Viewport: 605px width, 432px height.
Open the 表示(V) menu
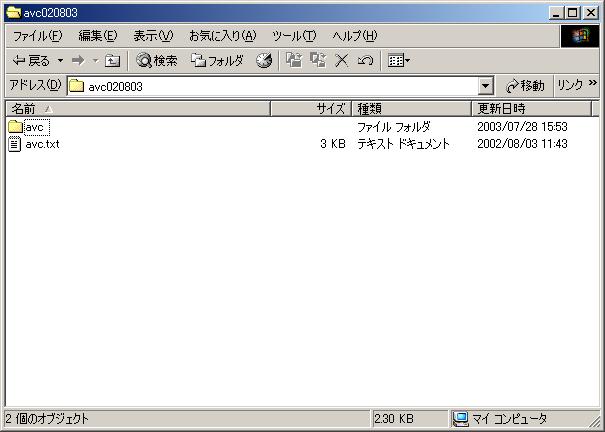(153, 36)
